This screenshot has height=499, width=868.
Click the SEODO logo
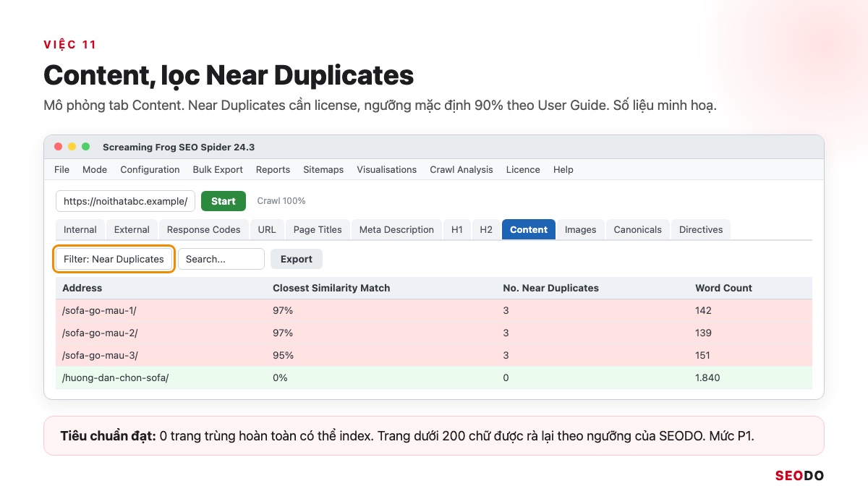(799, 476)
